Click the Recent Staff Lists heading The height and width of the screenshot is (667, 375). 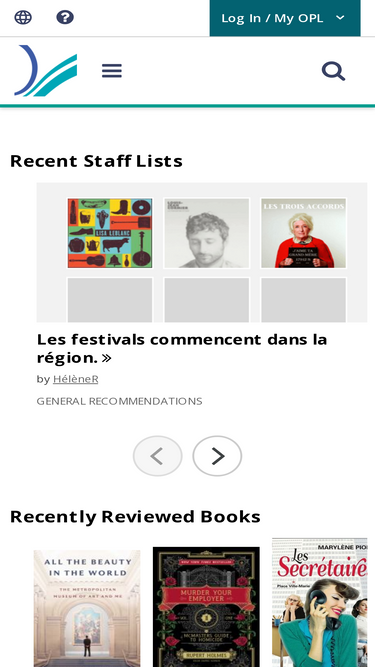pyautogui.click(x=96, y=161)
